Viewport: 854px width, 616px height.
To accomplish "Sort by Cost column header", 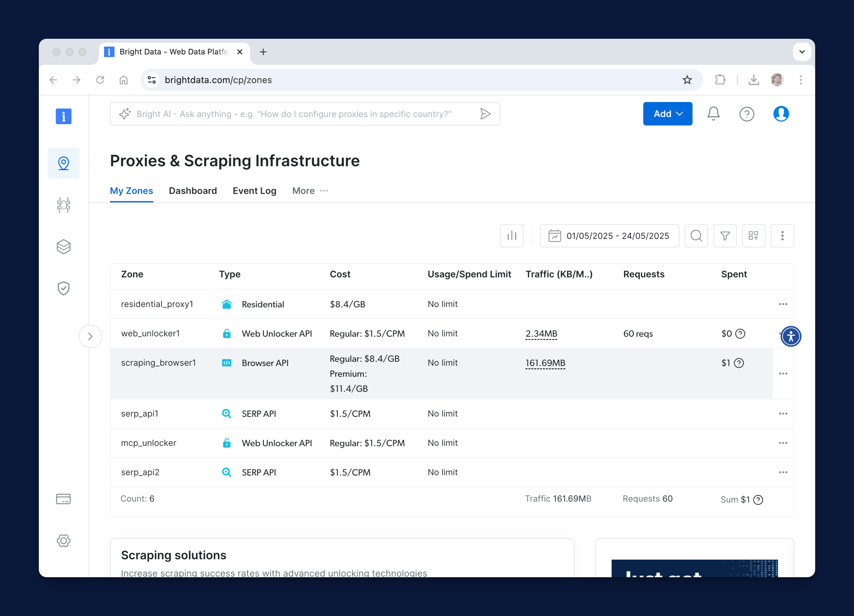I will 340,274.
